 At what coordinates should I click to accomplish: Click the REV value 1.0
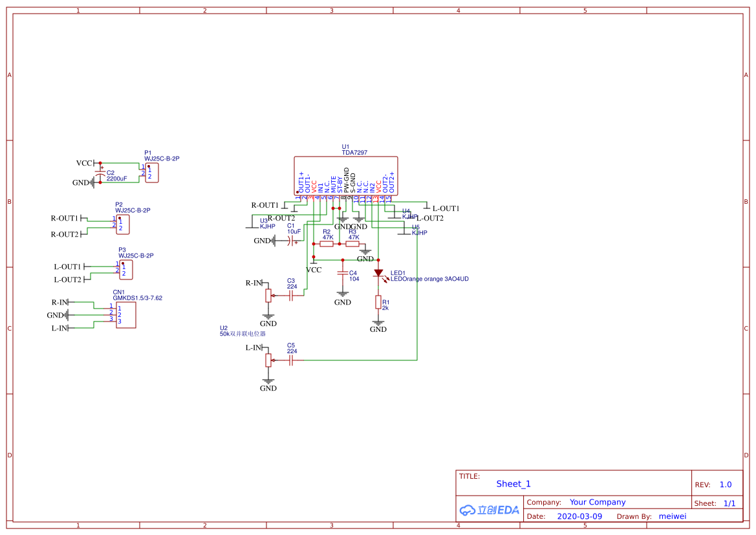click(726, 485)
